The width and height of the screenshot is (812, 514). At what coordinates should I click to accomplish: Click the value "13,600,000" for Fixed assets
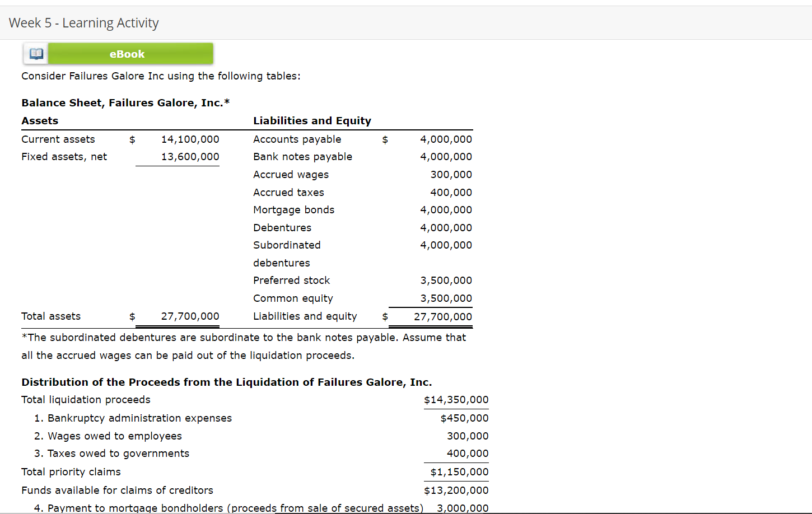(x=190, y=157)
